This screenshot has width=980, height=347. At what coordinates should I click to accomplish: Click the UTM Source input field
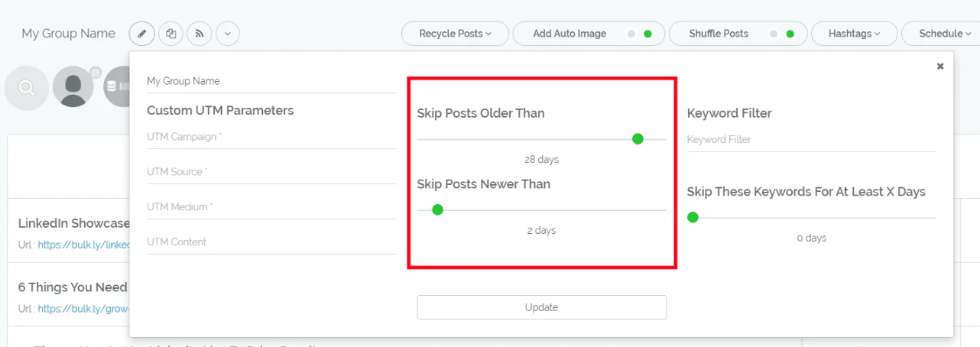click(x=271, y=172)
